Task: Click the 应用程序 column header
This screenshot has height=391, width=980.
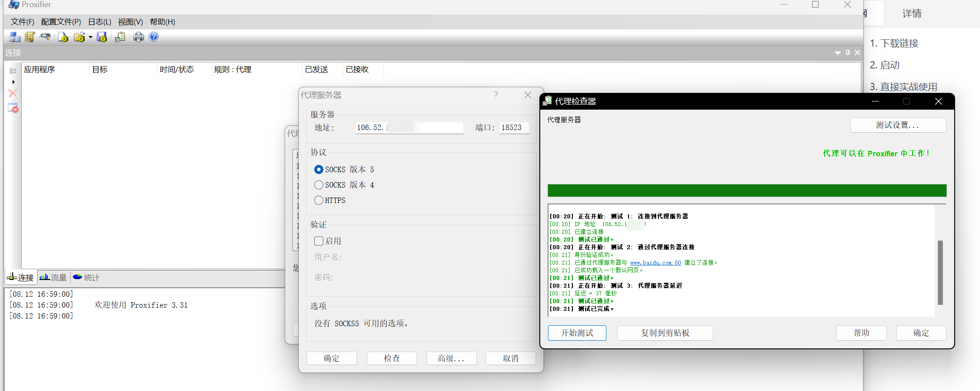Action: click(55, 69)
